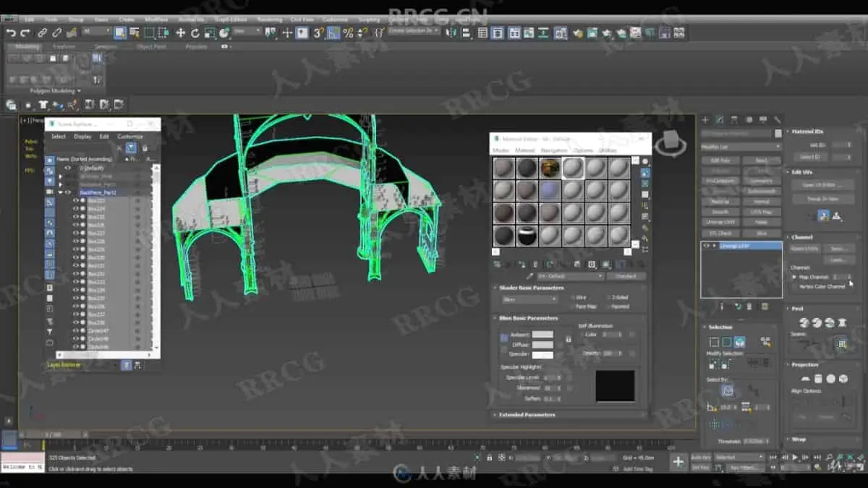This screenshot has height=488, width=868.
Task: Click the Undo arrow icon
Action: tap(10, 33)
